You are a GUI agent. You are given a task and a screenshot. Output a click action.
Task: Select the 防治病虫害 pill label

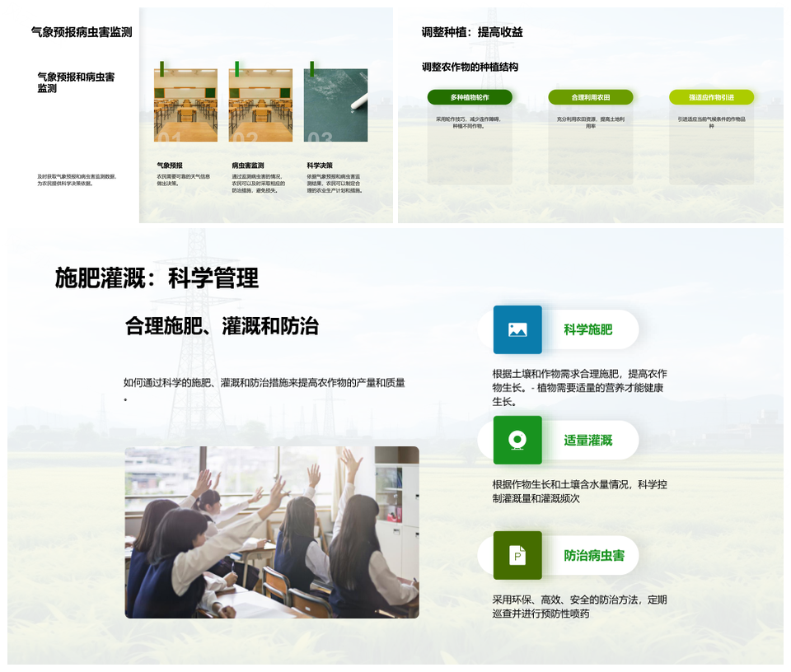pos(594,555)
